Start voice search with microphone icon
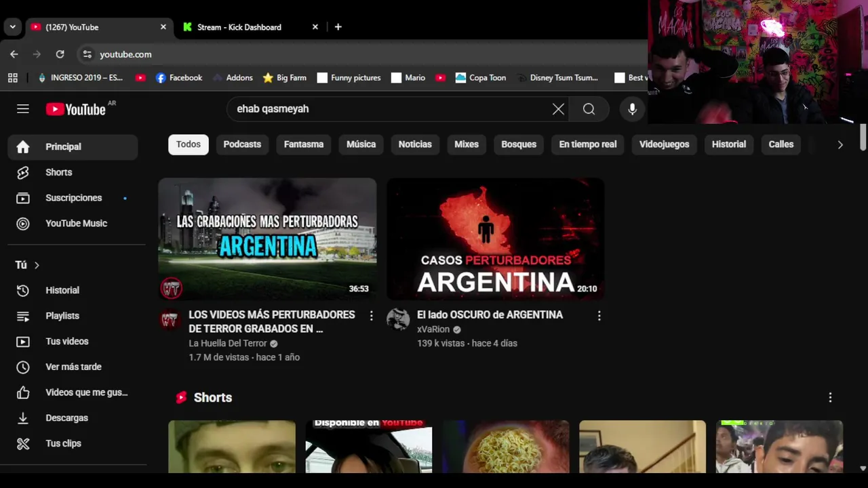 [x=632, y=109]
